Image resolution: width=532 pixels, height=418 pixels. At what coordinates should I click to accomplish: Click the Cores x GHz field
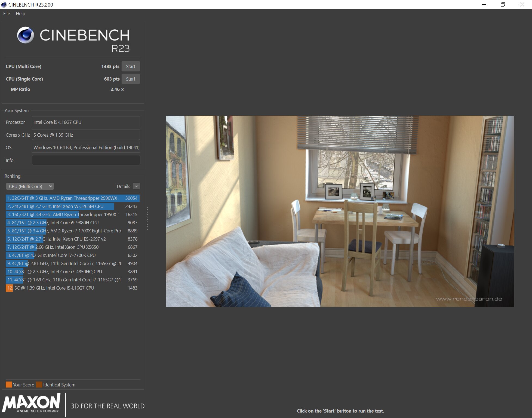tap(86, 135)
